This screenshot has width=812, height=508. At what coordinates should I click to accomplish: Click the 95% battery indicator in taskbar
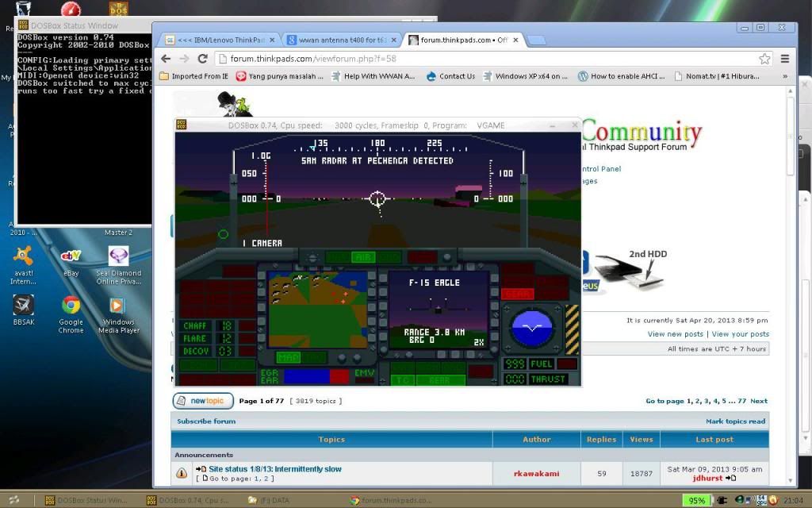(x=696, y=501)
